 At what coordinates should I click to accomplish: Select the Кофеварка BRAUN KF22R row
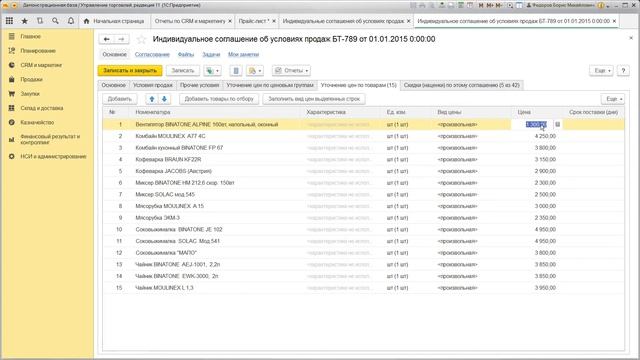point(363,159)
